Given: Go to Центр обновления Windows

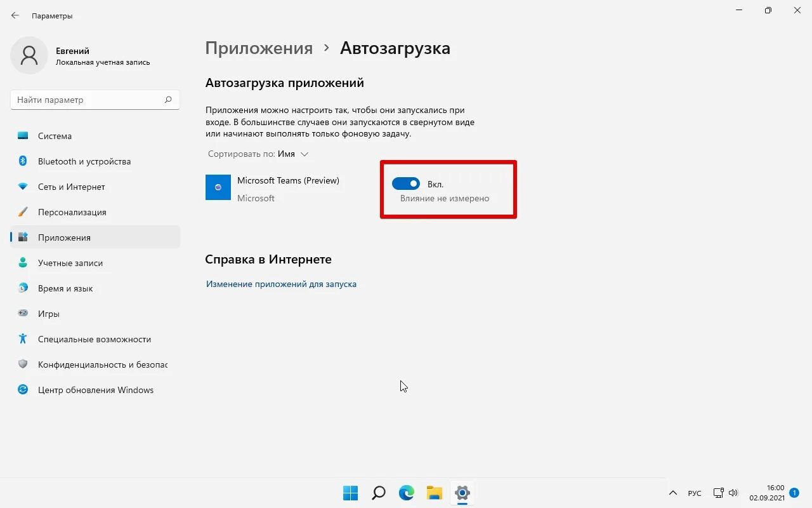Looking at the screenshot, I should click(95, 390).
